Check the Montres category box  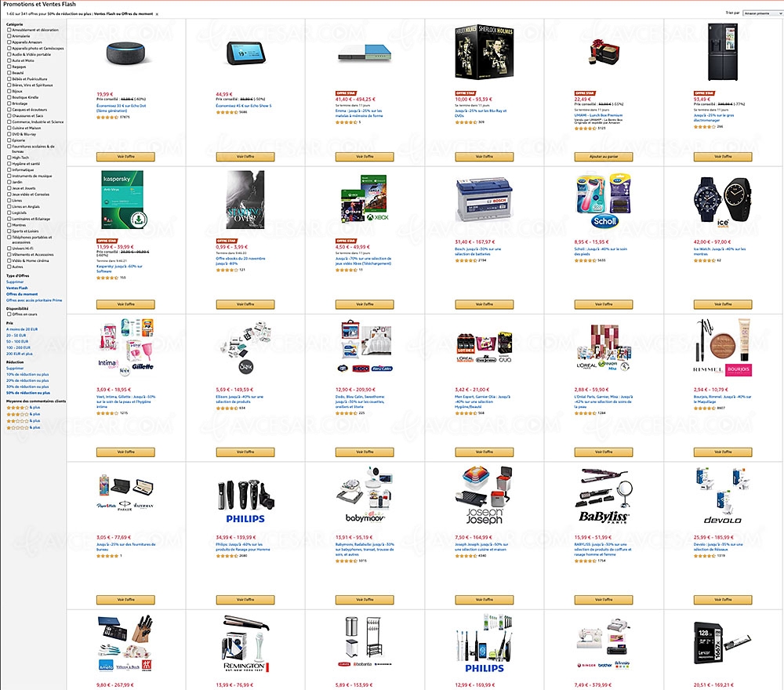tap(9, 225)
